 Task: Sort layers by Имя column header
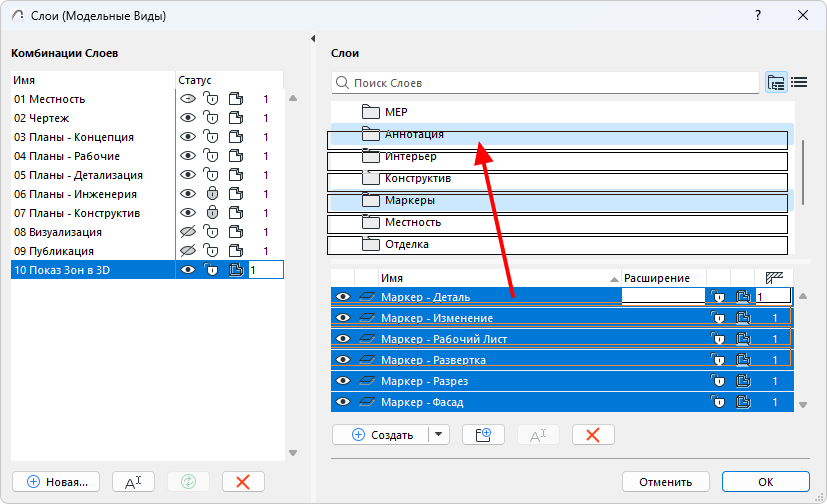(499, 278)
